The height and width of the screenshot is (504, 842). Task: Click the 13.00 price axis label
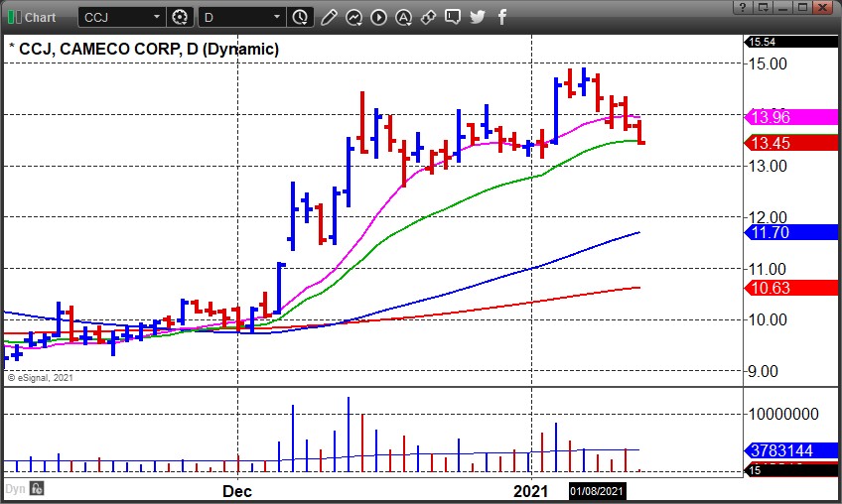click(768, 166)
